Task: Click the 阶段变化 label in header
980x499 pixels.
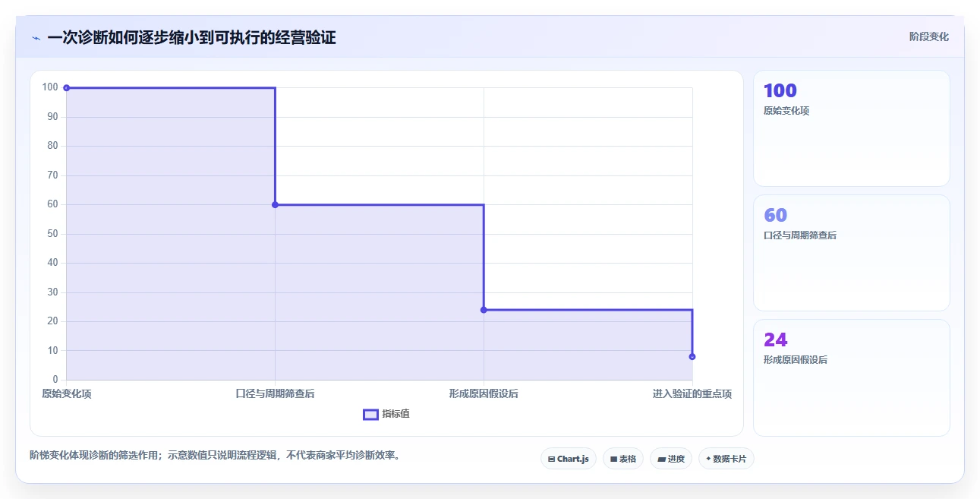Action: pos(929,36)
